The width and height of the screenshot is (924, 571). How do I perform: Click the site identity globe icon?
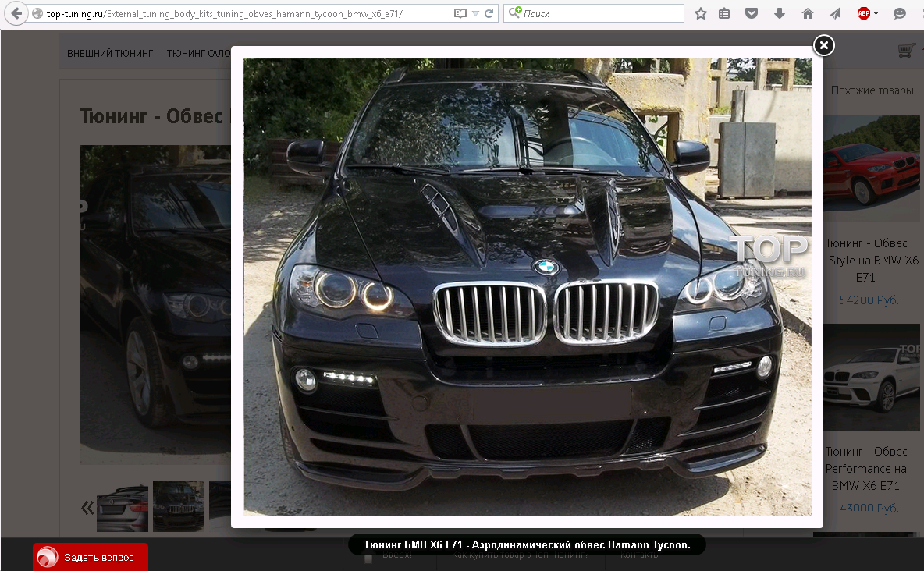37,13
